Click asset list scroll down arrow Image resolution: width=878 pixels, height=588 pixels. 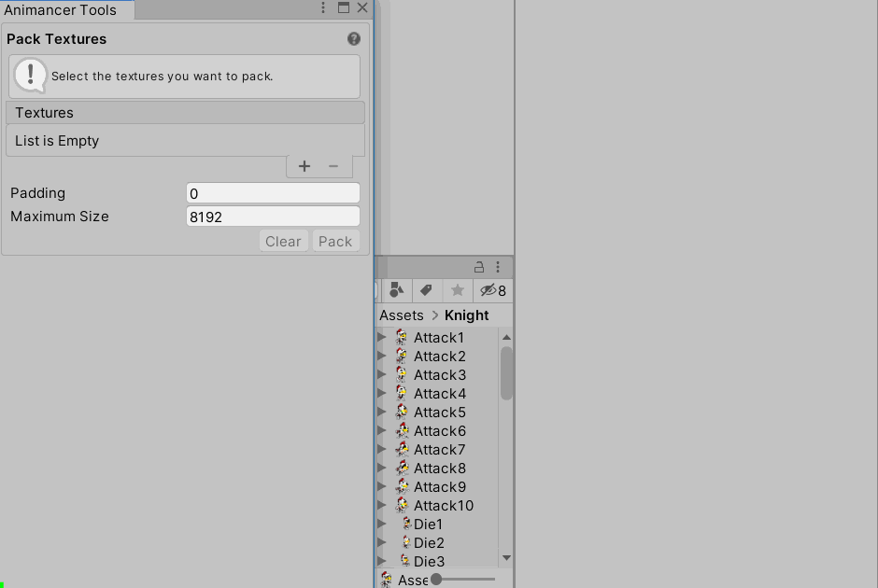tap(506, 558)
